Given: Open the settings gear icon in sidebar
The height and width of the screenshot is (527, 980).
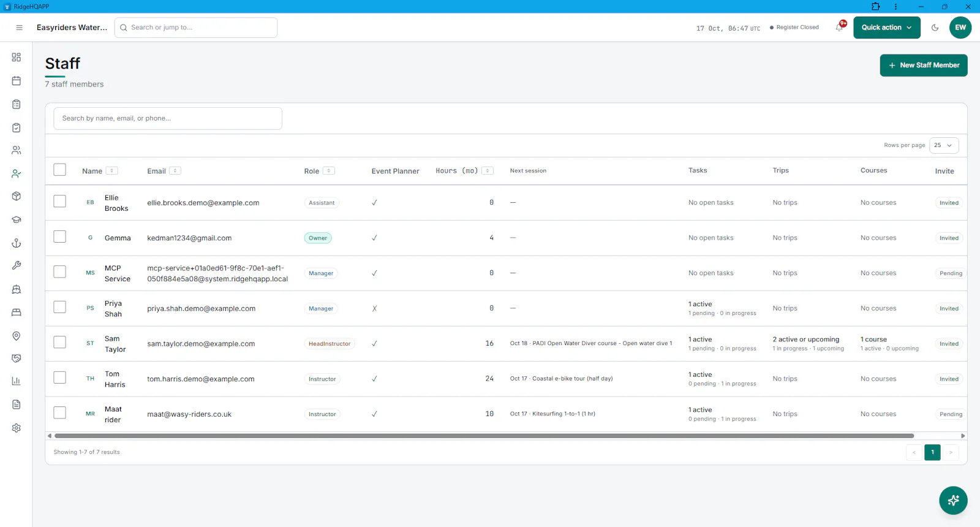Looking at the screenshot, I should coord(17,428).
